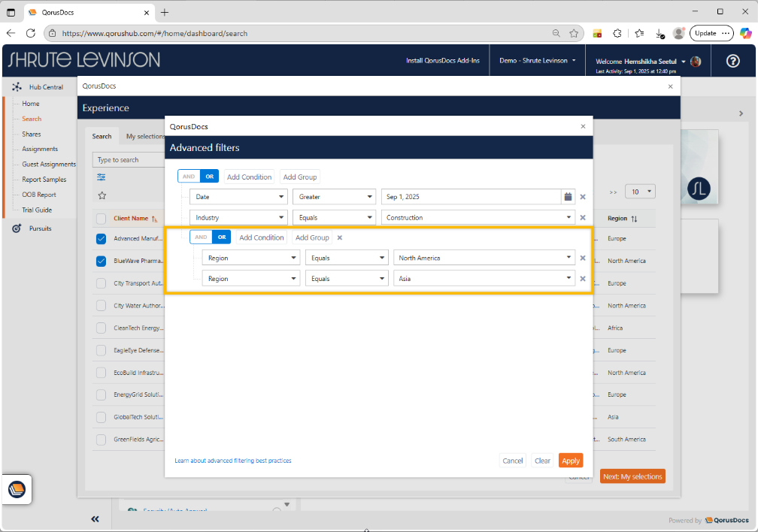The height and width of the screenshot is (532, 758).
Task: Delete the Region equals Asia condition
Action: (583, 279)
